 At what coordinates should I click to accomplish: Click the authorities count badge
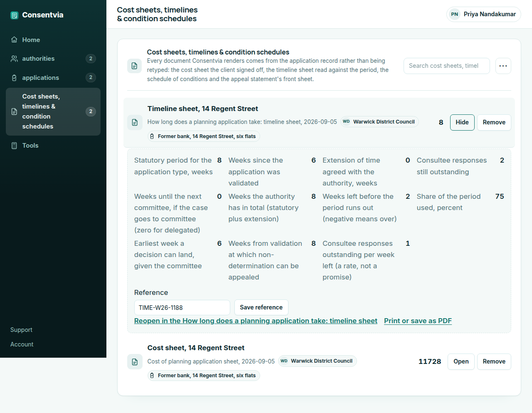coord(91,59)
